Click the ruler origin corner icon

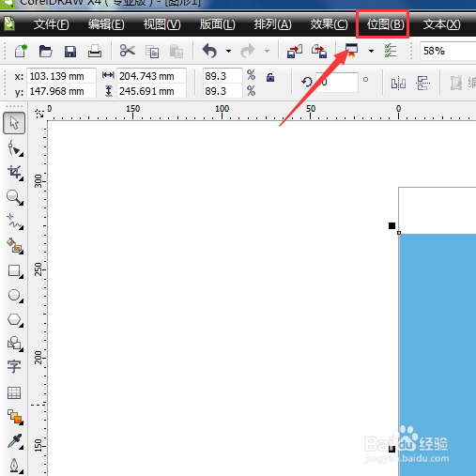pos(39,114)
